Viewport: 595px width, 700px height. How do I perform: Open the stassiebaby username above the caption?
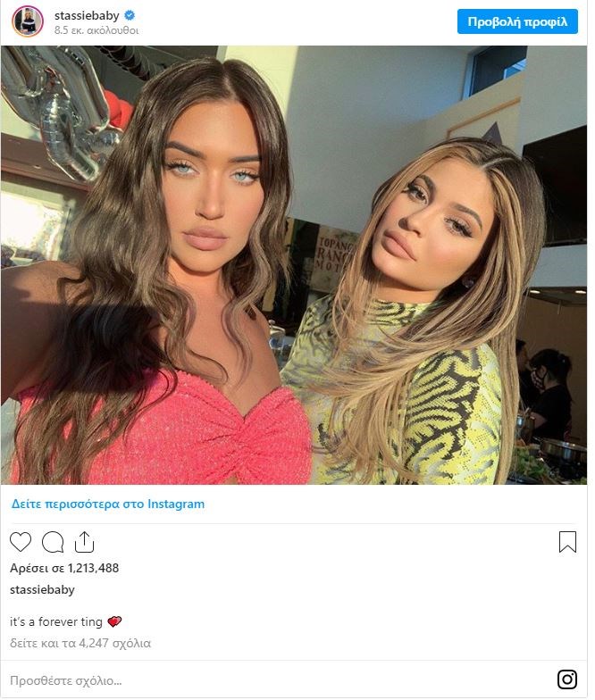[x=42, y=589]
